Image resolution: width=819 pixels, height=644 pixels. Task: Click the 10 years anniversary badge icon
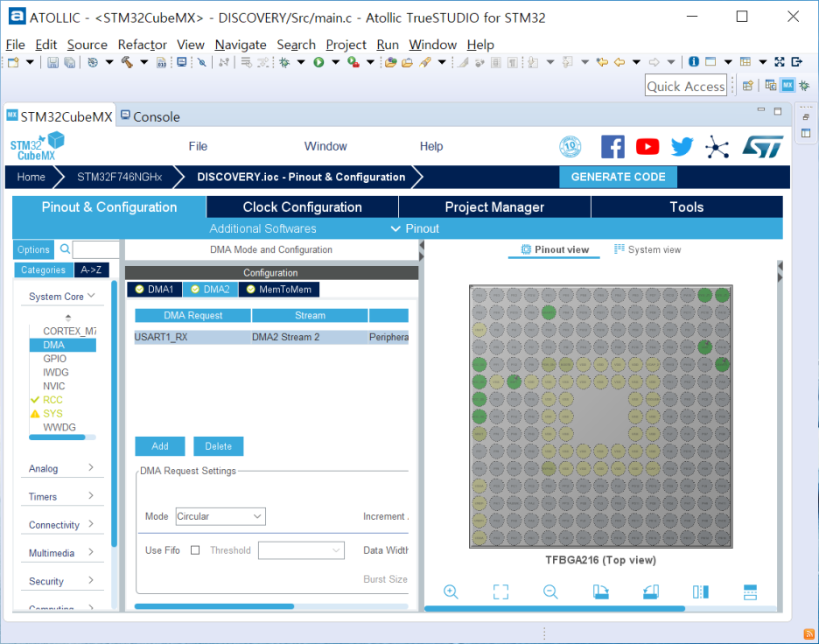click(570, 147)
